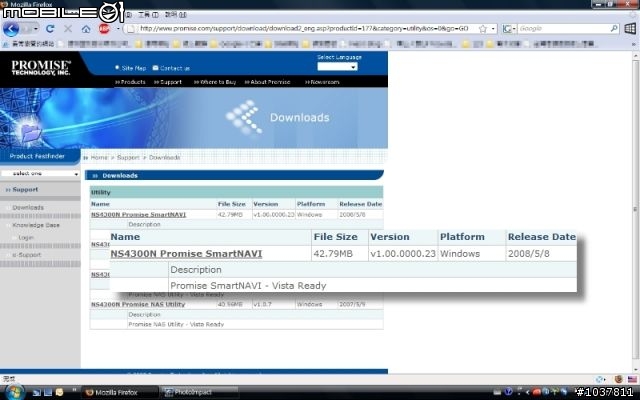This screenshot has width=640, height=400.
Task: Click the Support breadcrumb link
Action: tap(128, 158)
